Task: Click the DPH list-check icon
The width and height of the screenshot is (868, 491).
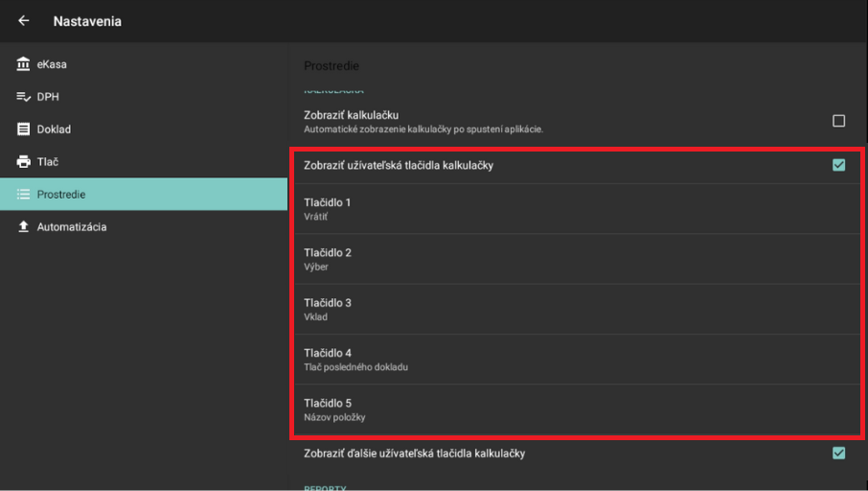Action: point(24,97)
